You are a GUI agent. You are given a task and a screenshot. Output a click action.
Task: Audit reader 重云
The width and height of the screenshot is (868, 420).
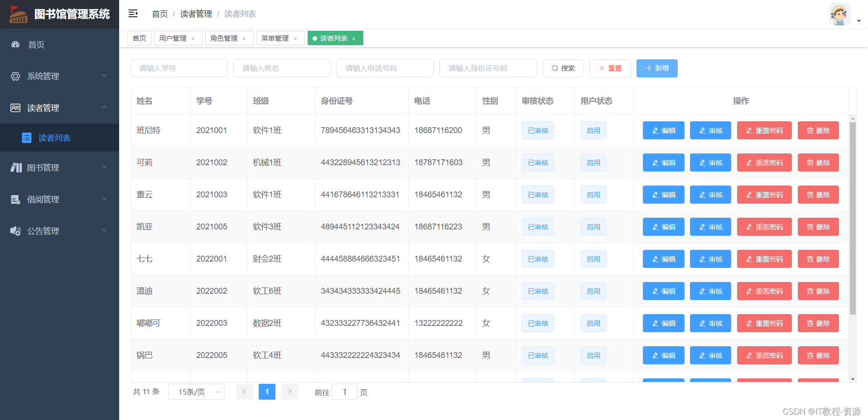(710, 195)
